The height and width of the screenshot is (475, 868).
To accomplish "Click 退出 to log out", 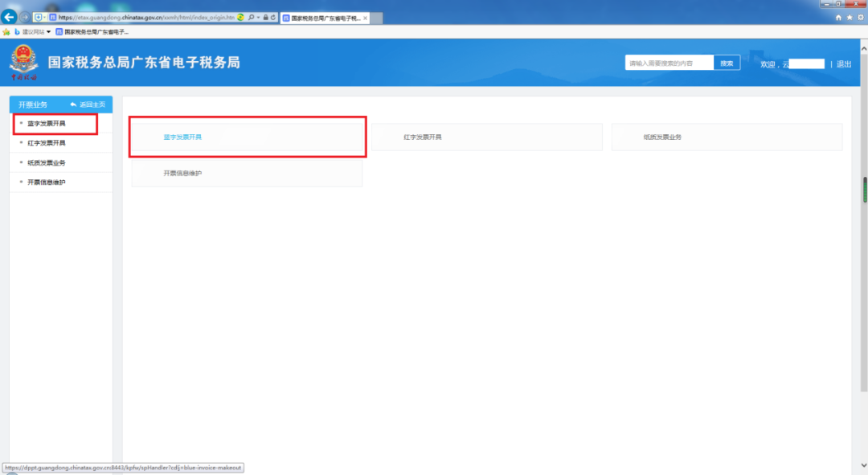I will pyautogui.click(x=844, y=64).
